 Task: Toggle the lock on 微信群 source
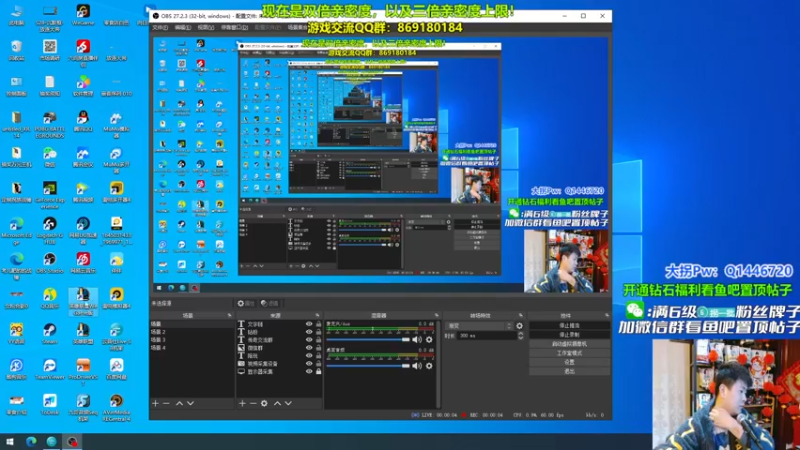318,347
